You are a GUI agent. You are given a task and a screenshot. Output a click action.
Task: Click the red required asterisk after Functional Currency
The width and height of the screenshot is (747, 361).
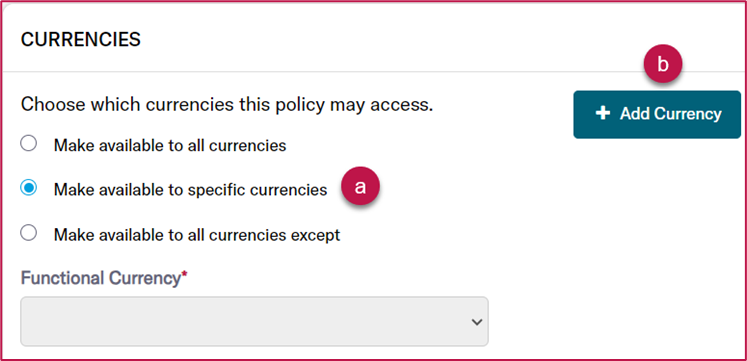(x=184, y=276)
